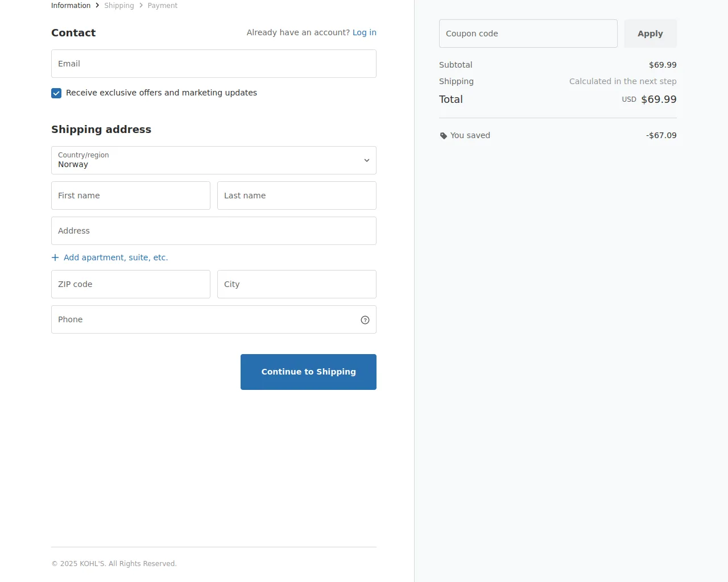Screen dimensions: 728x582
Task: Click the chevron after Information breadcrumb
Action: [x=97, y=6]
